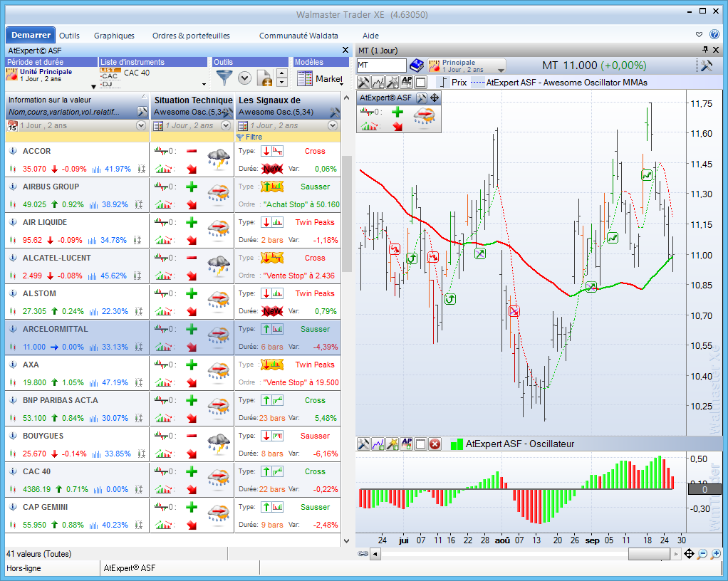Open the Aide menu
This screenshot has height=581, width=728.
point(370,36)
